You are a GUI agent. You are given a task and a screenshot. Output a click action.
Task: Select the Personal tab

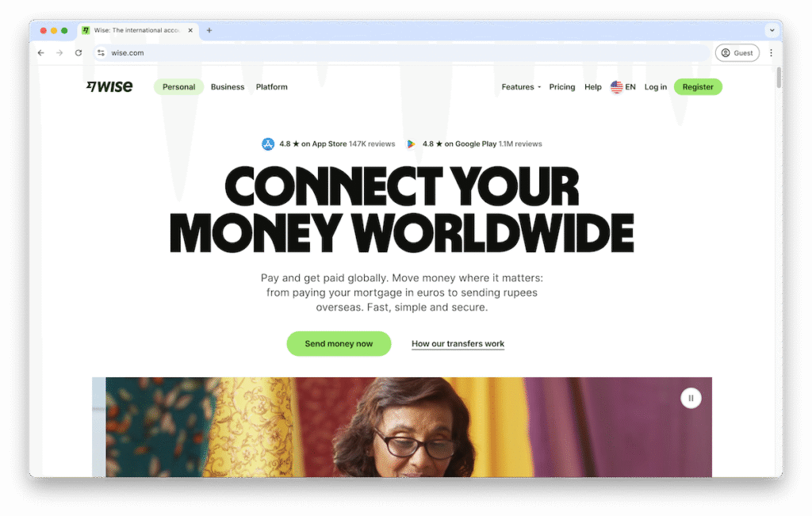click(x=178, y=87)
